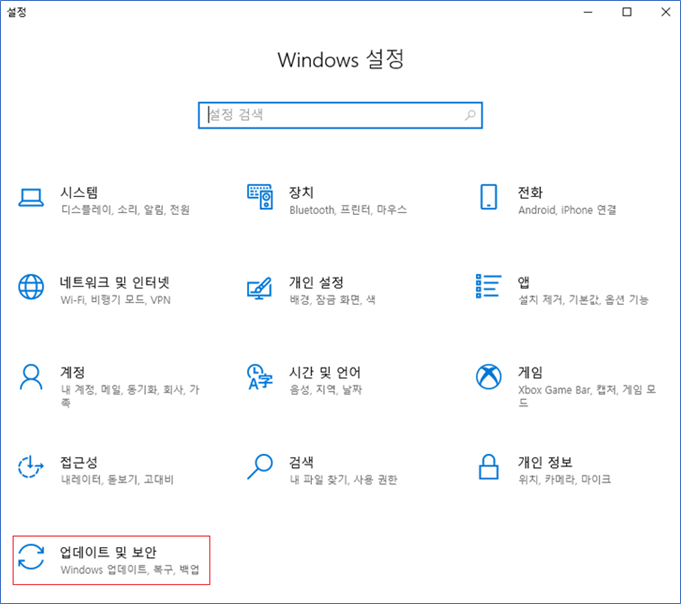Click text 'Windows 업데이트, 복구, 백업'
The width and height of the screenshot is (681, 604).
point(130,569)
